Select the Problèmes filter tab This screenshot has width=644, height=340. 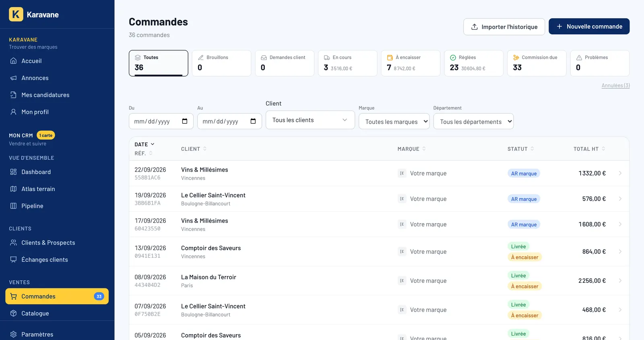[x=600, y=63]
